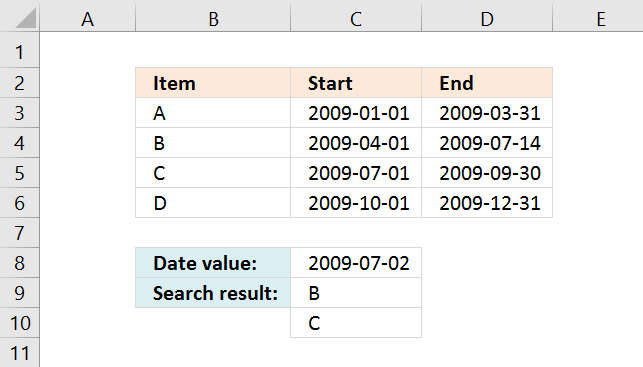Select end date 2009-12-31 cell
This screenshot has height=367, width=643.
pos(487,203)
